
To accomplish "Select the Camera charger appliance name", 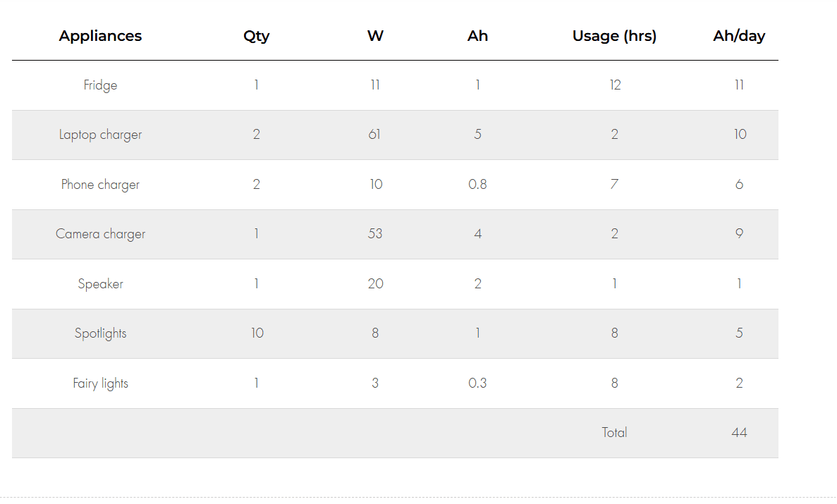I will (x=100, y=234).
